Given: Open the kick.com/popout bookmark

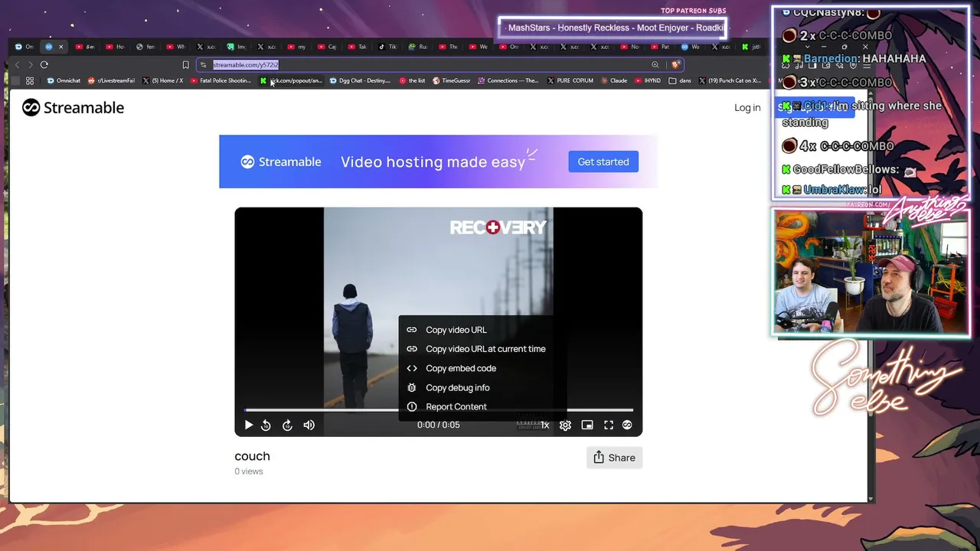Looking at the screenshot, I should click(x=292, y=80).
